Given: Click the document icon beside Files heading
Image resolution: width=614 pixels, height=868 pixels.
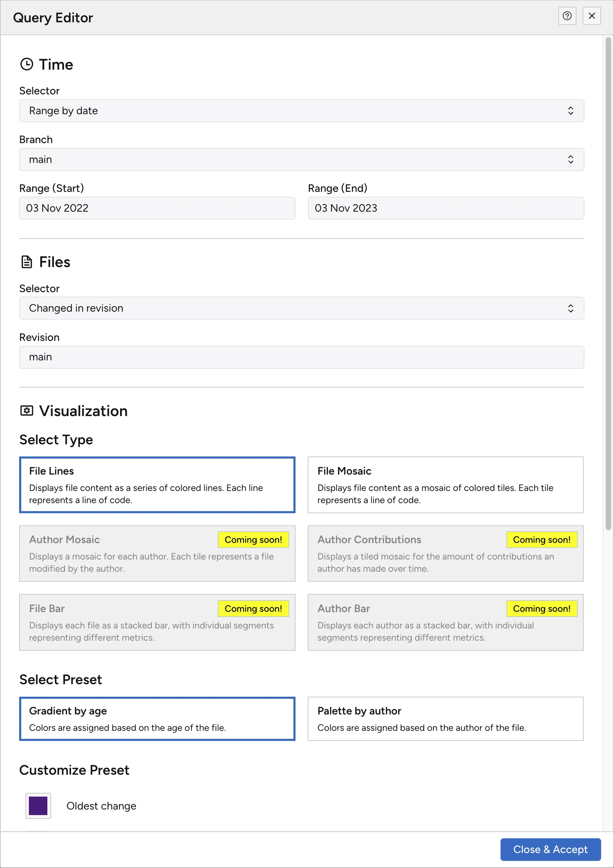Looking at the screenshot, I should point(26,262).
